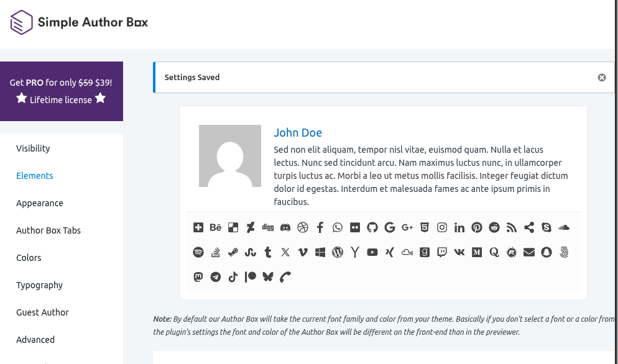
Task: Click the Xing social icon
Action: (390, 252)
